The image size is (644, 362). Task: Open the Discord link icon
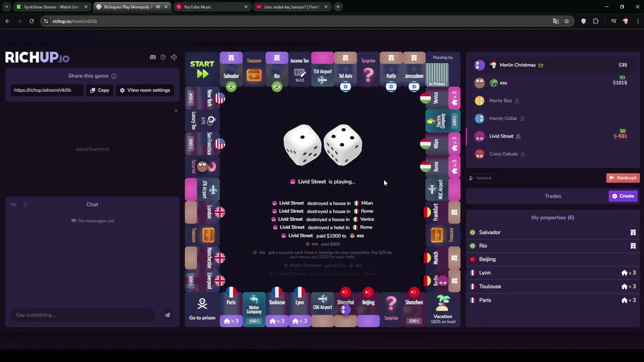(x=153, y=57)
